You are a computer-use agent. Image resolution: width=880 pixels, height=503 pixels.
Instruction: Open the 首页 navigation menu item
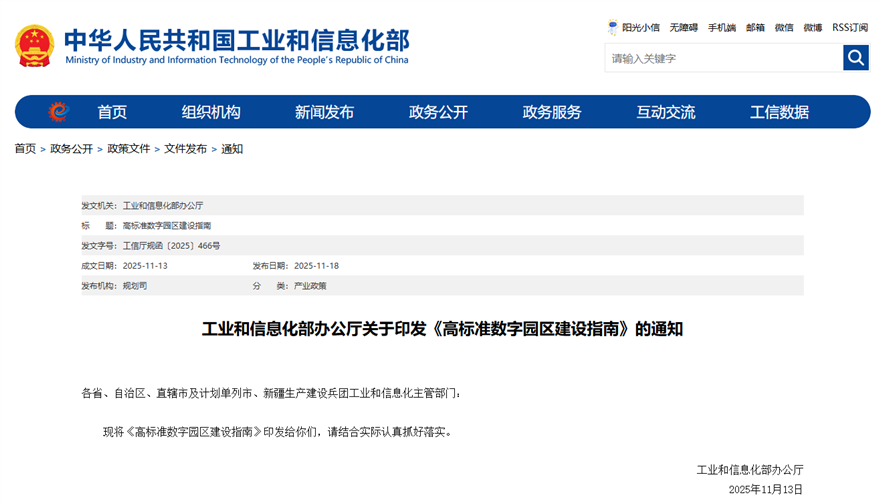tap(112, 112)
